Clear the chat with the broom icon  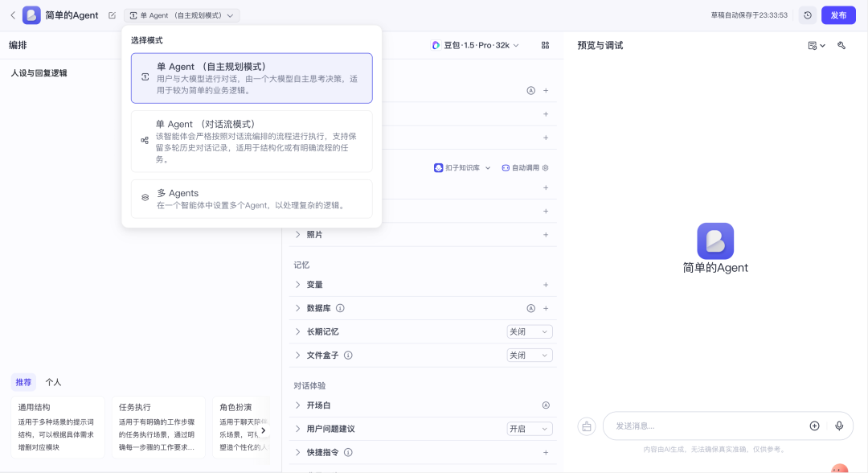pos(586,426)
